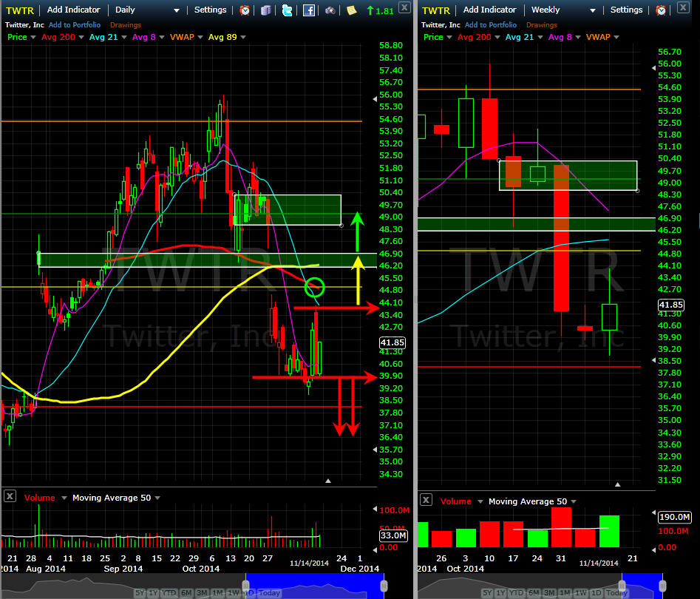Click the right handle of daily range slider
Viewport: 700px width, 599px height.
[x=383, y=585]
